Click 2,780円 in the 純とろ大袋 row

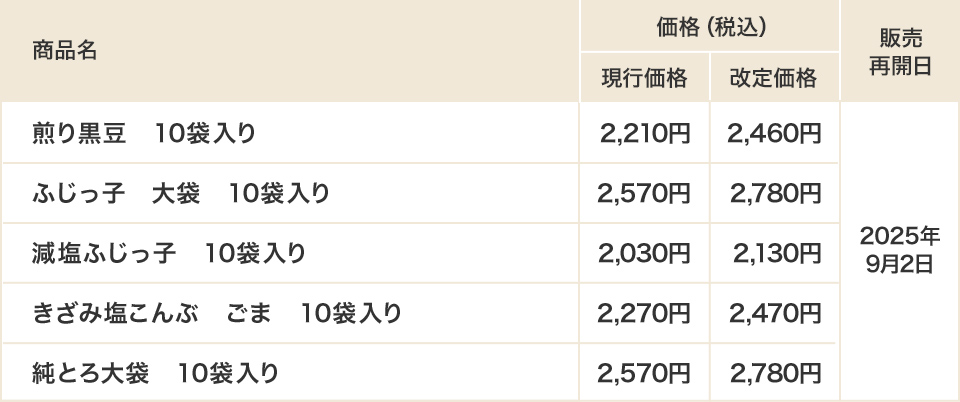tap(775, 373)
